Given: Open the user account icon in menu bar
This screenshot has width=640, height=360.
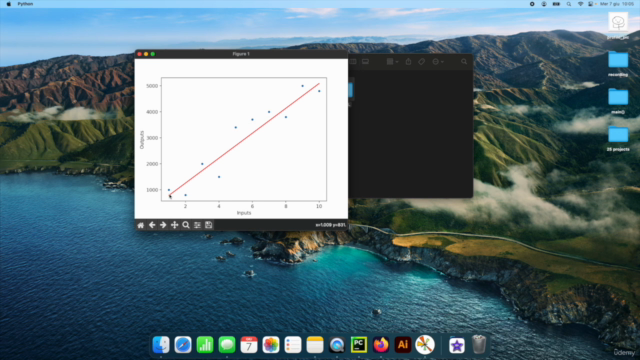Looking at the screenshot, I should (x=544, y=4).
